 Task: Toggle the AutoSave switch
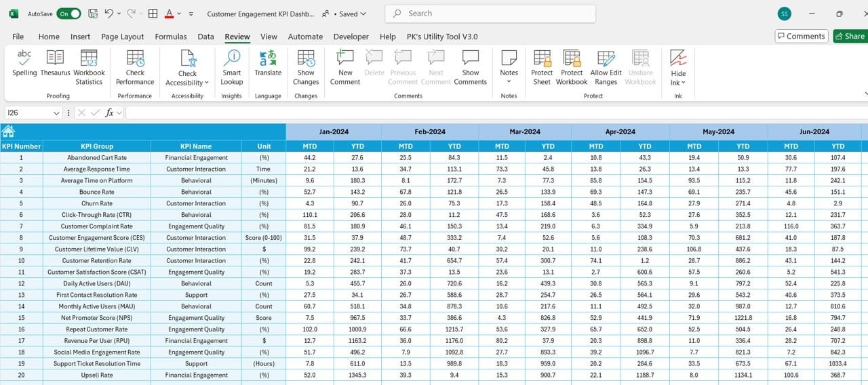(68, 14)
